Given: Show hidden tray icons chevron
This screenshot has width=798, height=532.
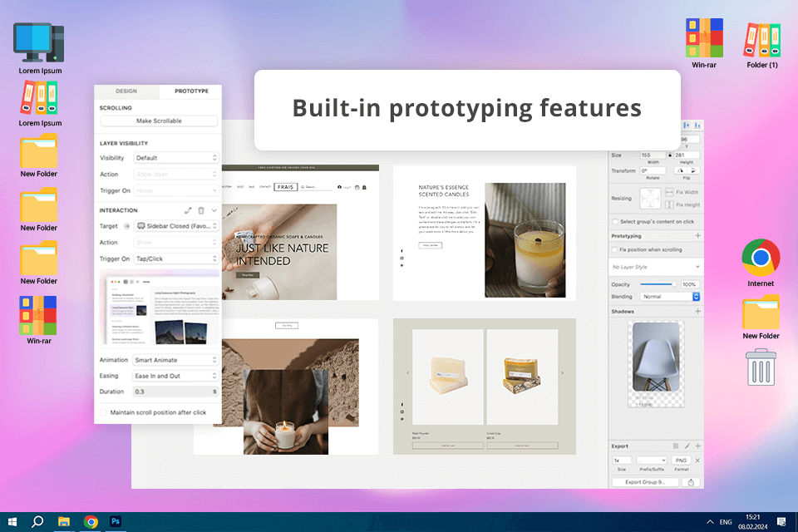Looking at the screenshot, I should (x=710, y=522).
